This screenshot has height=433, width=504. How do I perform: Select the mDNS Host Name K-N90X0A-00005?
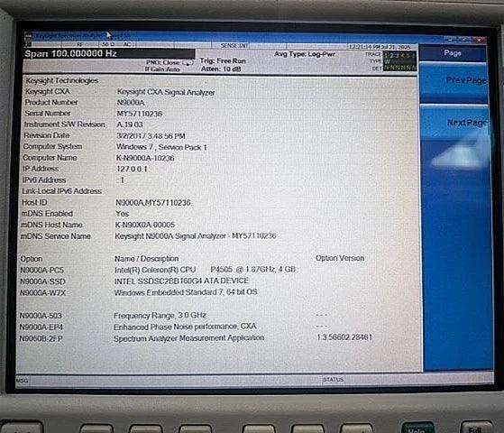145,225
